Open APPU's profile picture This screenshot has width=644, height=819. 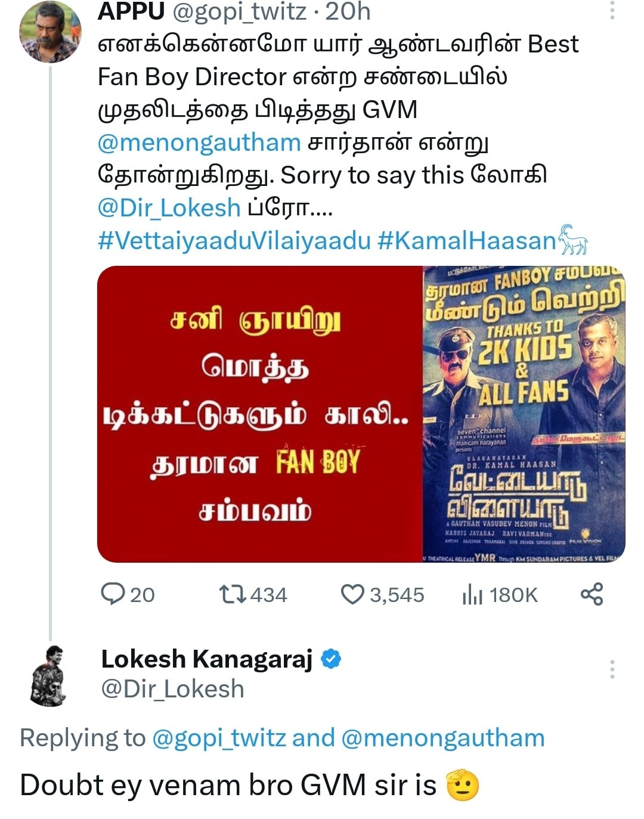[50, 31]
